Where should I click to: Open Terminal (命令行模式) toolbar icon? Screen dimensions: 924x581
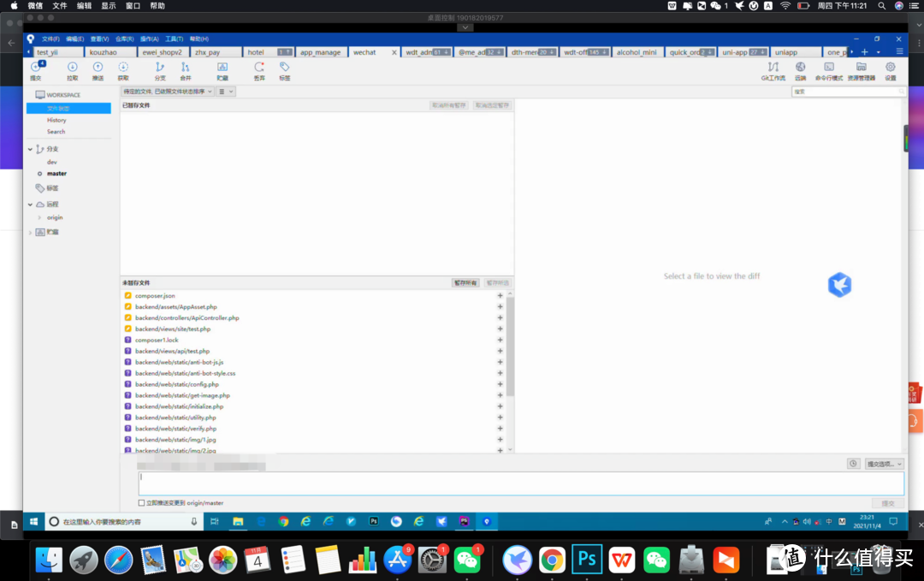coord(829,71)
